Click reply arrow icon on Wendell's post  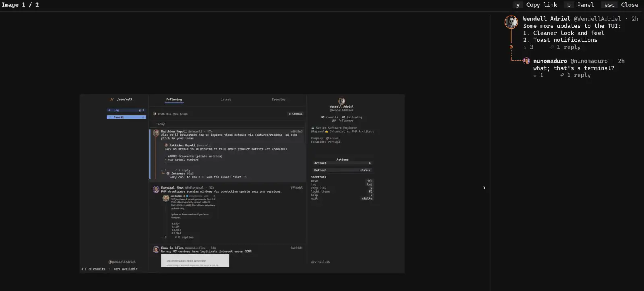point(552,47)
